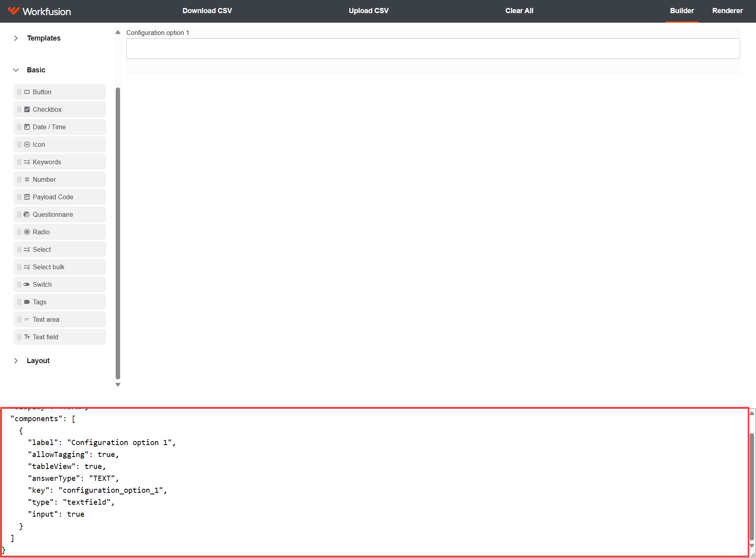Image resolution: width=756 pixels, height=558 pixels.
Task: Open the Templates section by its heading
Action: point(44,38)
